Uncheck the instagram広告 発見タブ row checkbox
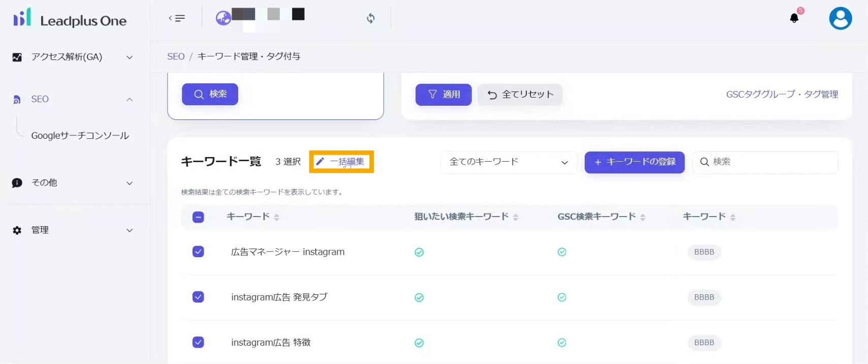Screen dimensions: 868x364 (198, 297)
